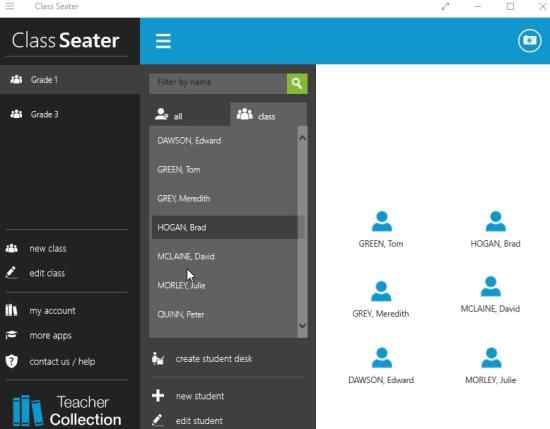Select MORLEY, Julie in student list

pyautogui.click(x=224, y=285)
